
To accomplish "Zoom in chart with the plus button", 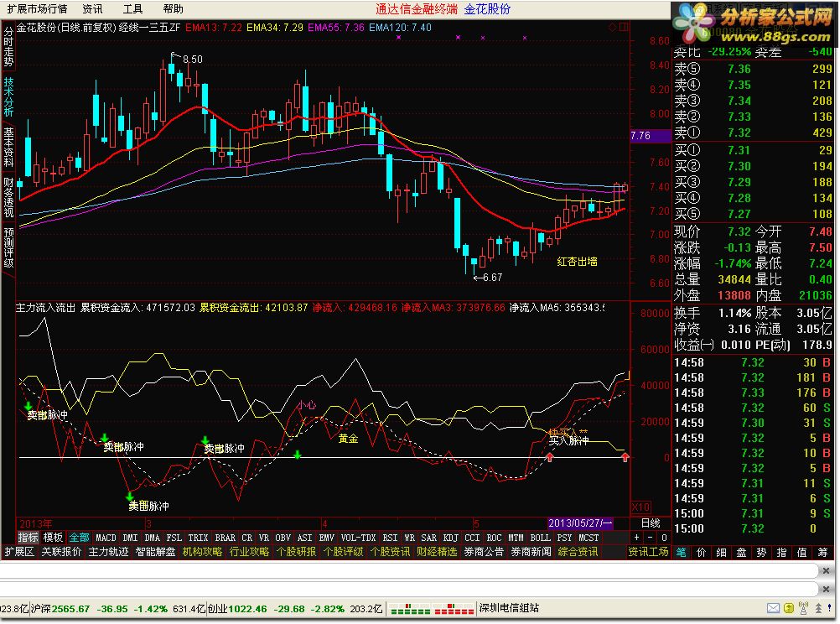I will pos(636,537).
